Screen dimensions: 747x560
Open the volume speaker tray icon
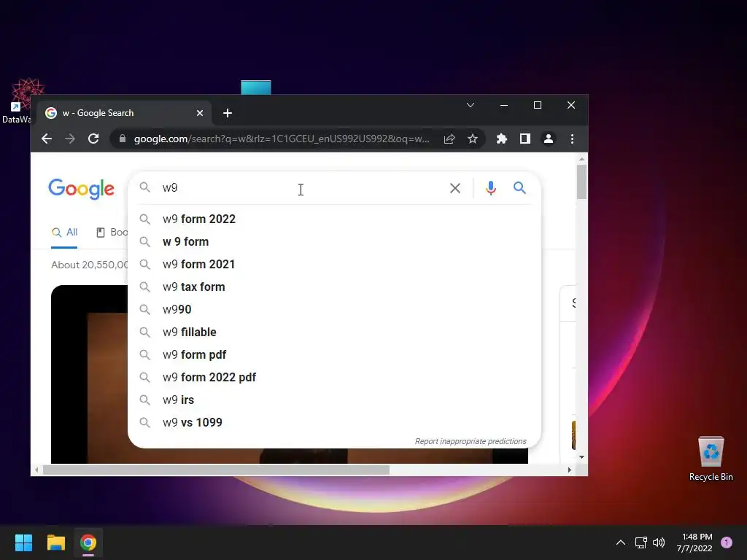[659, 542]
